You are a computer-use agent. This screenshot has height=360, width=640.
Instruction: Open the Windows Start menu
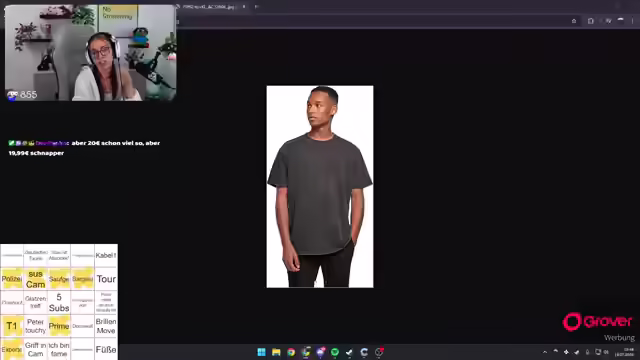click(x=262, y=352)
